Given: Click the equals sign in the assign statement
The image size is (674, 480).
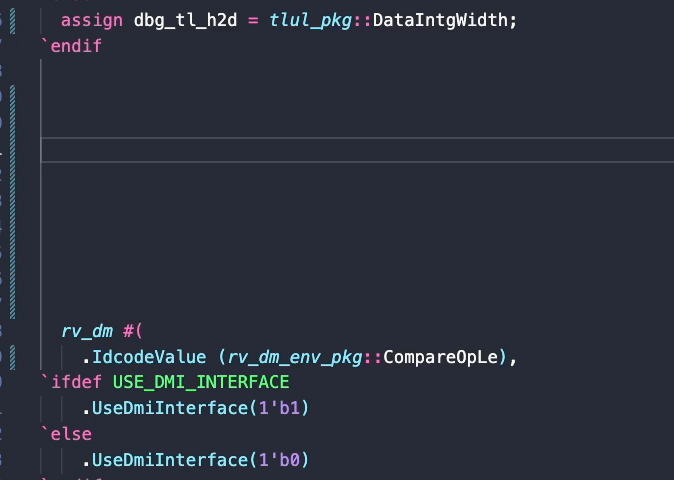Looking at the screenshot, I should pos(254,20).
